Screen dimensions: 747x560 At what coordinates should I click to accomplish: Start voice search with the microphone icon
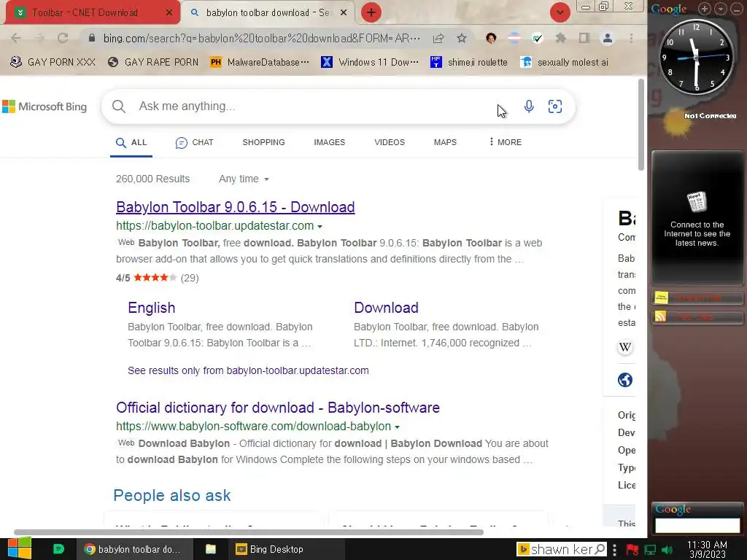click(529, 106)
